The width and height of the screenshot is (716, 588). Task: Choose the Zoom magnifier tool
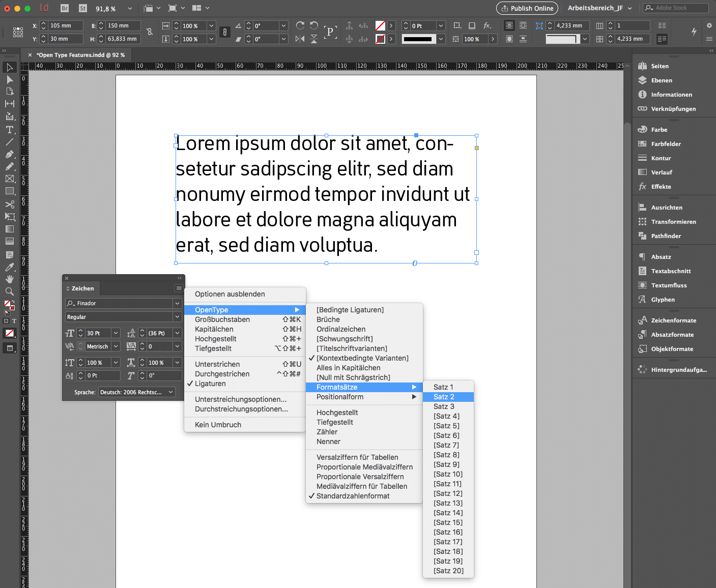pos(9,291)
